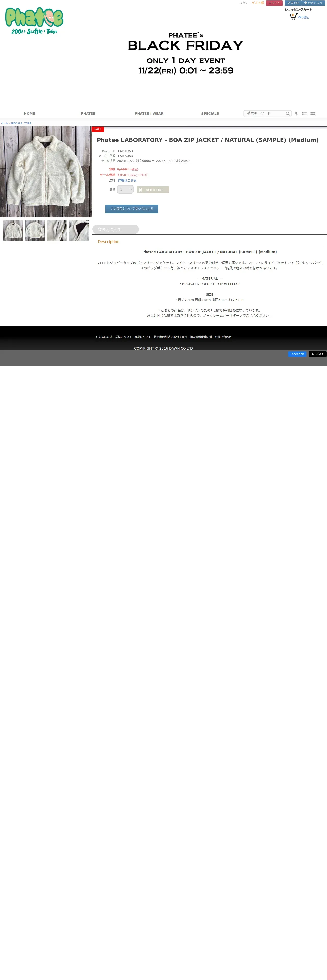Click the cart total 0円税込 link
This screenshot has width=327, height=980.
point(303,18)
